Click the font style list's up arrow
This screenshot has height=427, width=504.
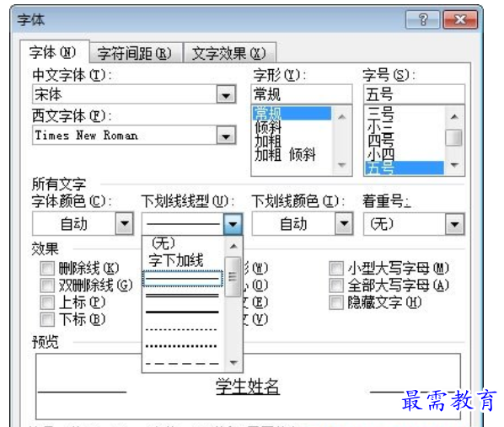(342, 116)
